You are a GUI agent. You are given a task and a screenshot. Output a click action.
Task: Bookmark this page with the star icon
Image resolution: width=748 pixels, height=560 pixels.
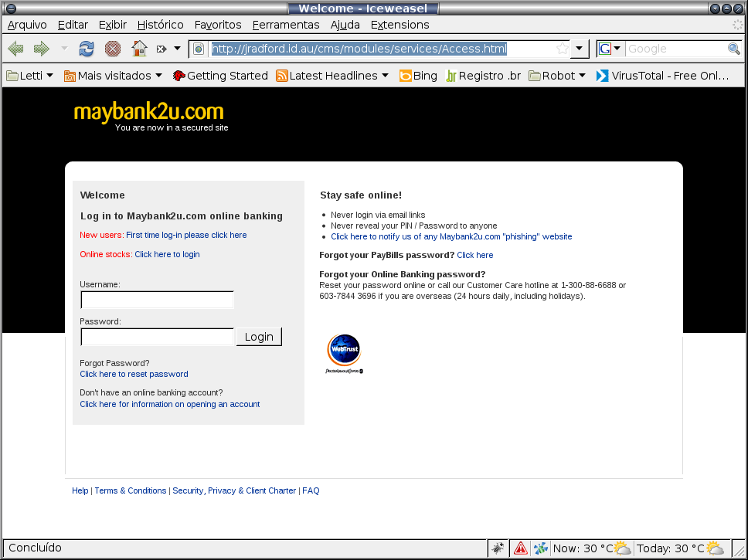coord(563,49)
